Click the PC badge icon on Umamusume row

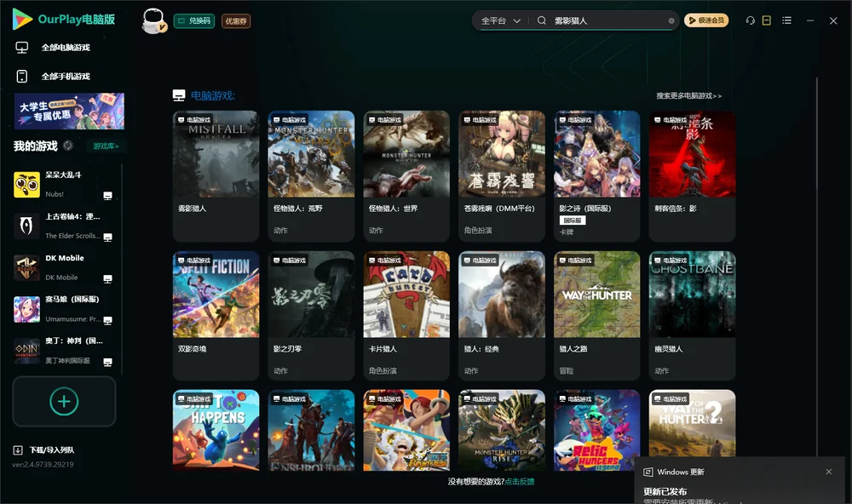(107, 320)
